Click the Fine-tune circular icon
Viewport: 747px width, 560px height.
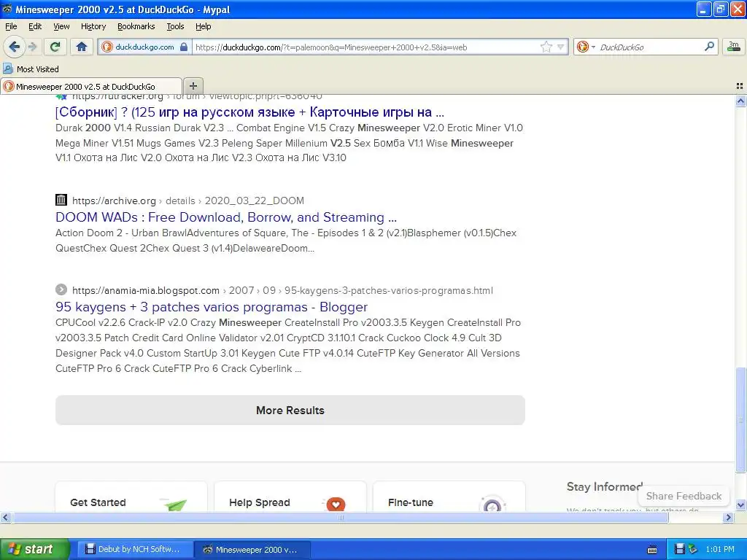pos(492,505)
